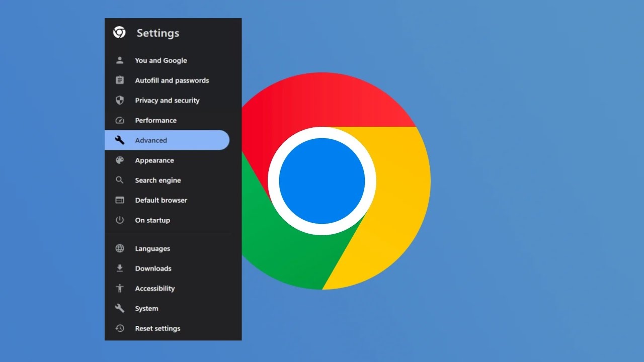
Task: Click the speedometer icon for Performance
Action: [x=119, y=120]
